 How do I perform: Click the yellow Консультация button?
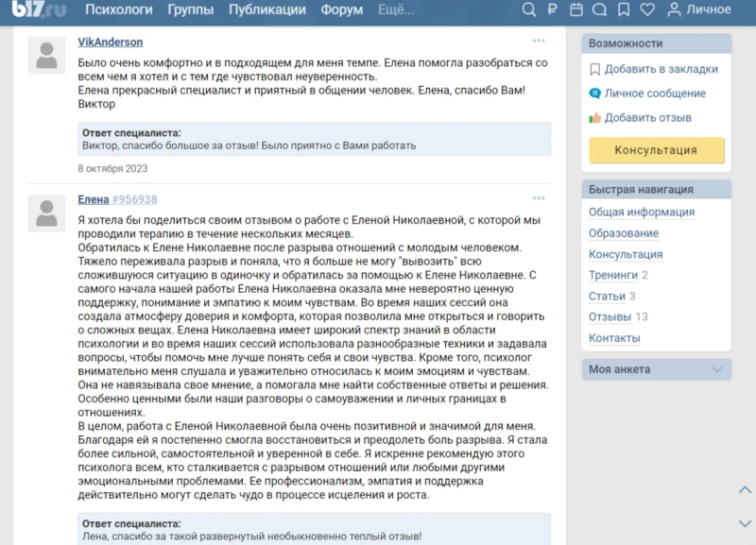[656, 150]
